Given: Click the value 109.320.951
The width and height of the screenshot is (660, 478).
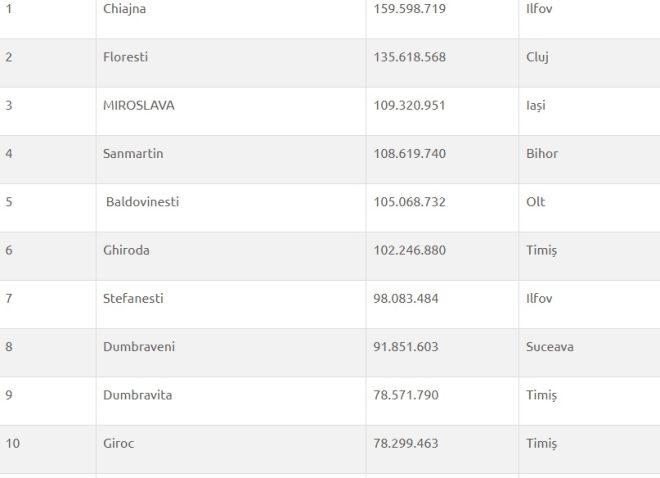Looking at the screenshot, I should (410, 105).
